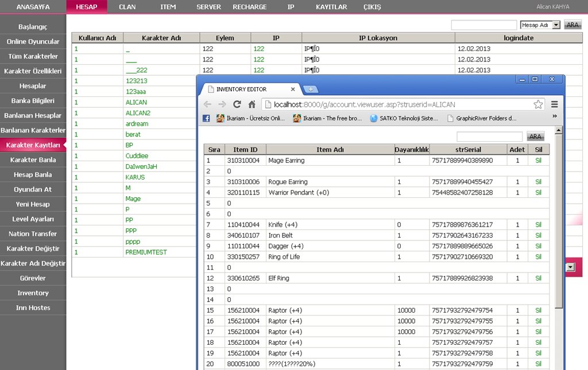
Task: Open GraphicRiver Folders bookmark
Action: (482, 118)
